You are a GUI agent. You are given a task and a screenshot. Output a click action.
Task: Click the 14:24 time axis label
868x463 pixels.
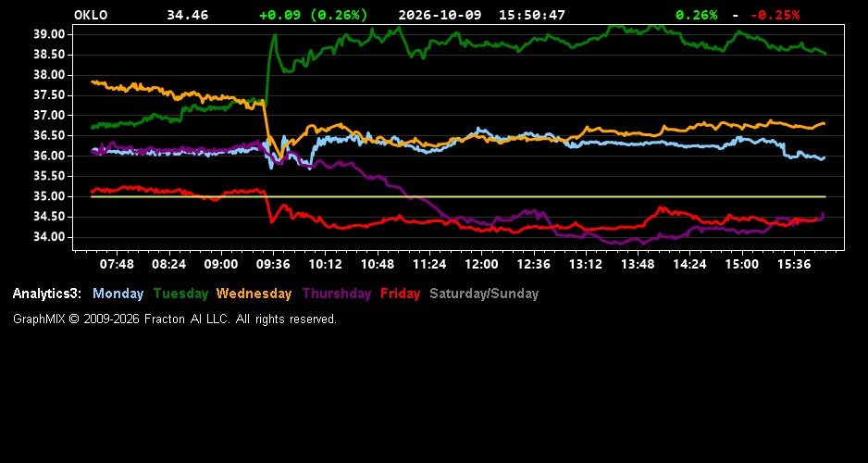pyautogui.click(x=689, y=265)
